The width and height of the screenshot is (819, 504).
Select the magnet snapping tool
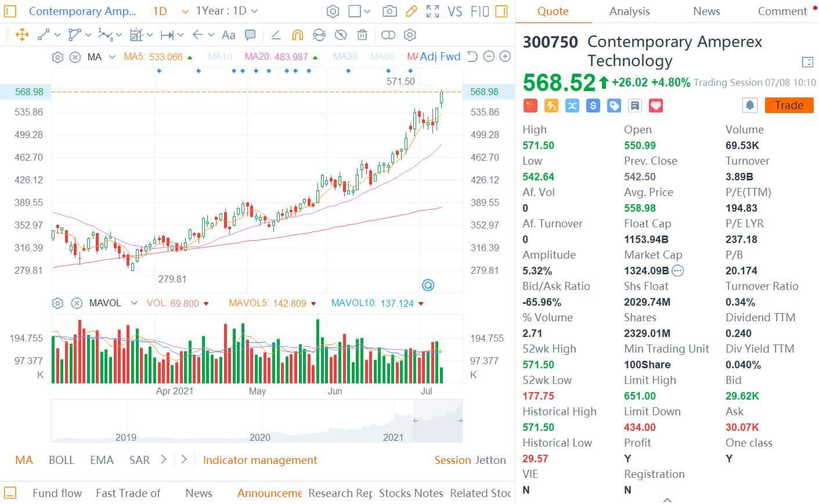click(298, 35)
